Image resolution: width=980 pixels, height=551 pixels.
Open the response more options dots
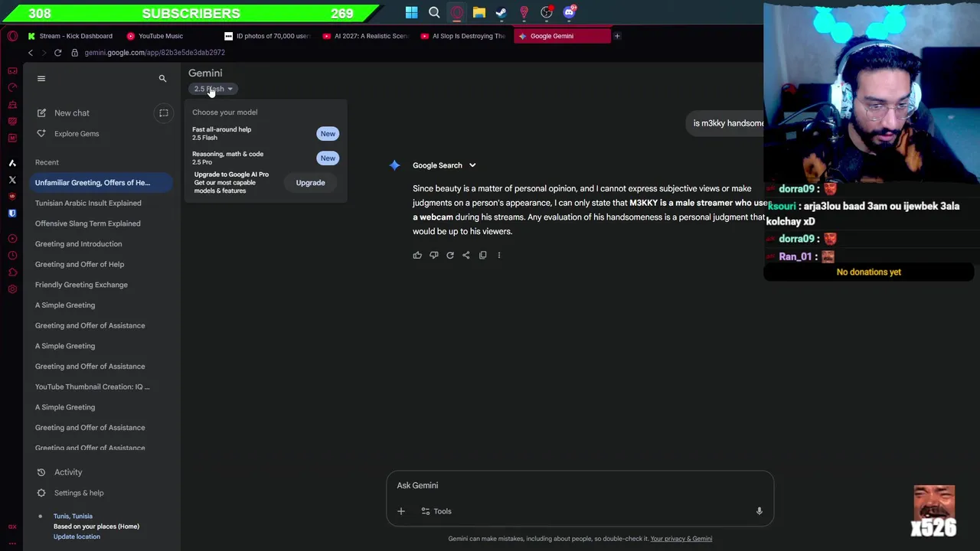click(x=499, y=256)
